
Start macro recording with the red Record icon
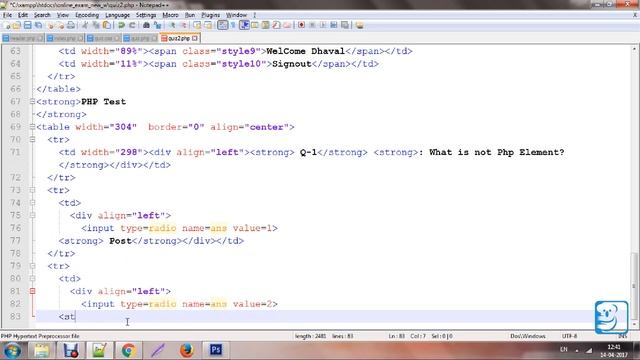[301, 25]
